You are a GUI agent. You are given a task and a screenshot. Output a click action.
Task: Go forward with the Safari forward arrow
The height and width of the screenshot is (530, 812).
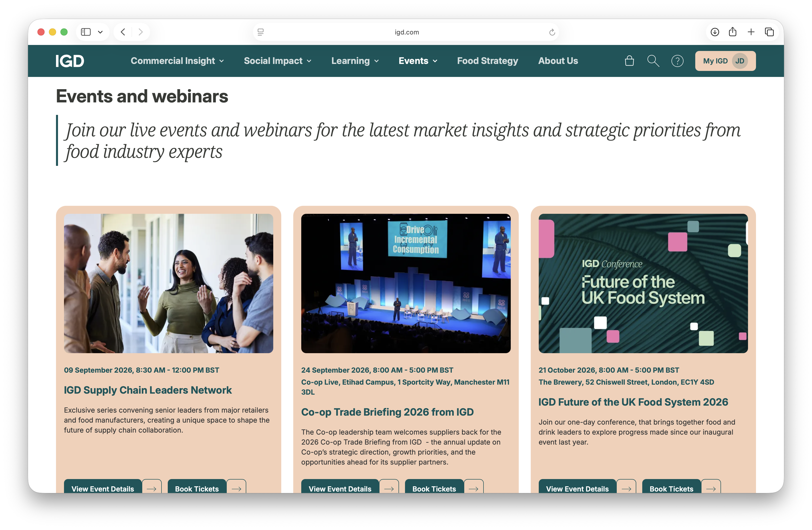pos(140,32)
